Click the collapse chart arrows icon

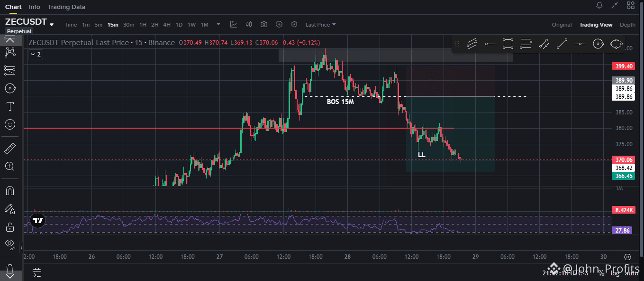coord(615,6)
